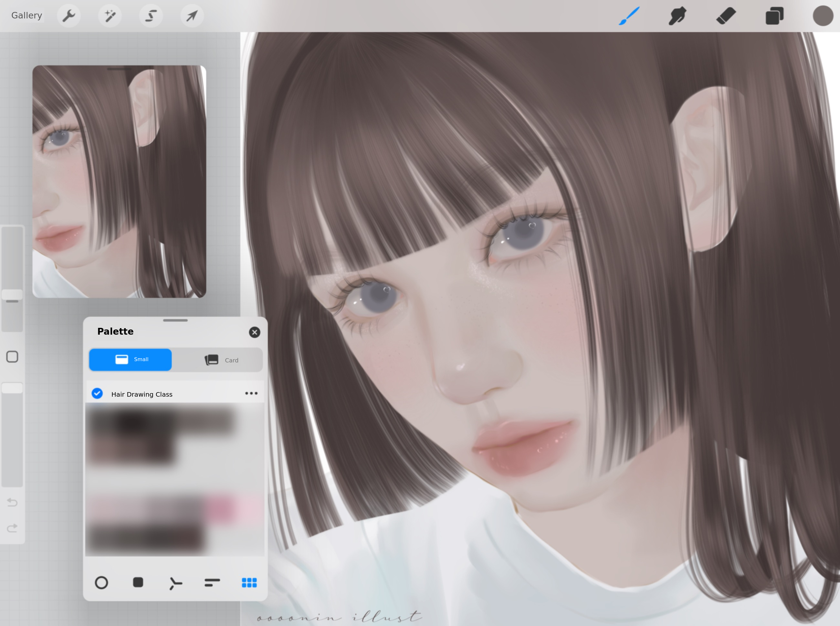Screen dimensions: 840x626
Task: Select the Eraser tool
Action: coord(726,16)
